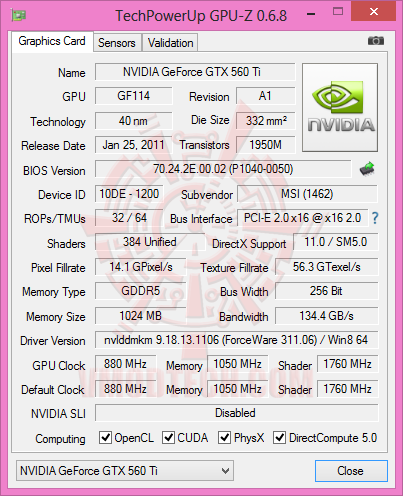Screen dimensions: 403x496
Task: Open the graphics card selection dropdown
Action: coord(125,471)
